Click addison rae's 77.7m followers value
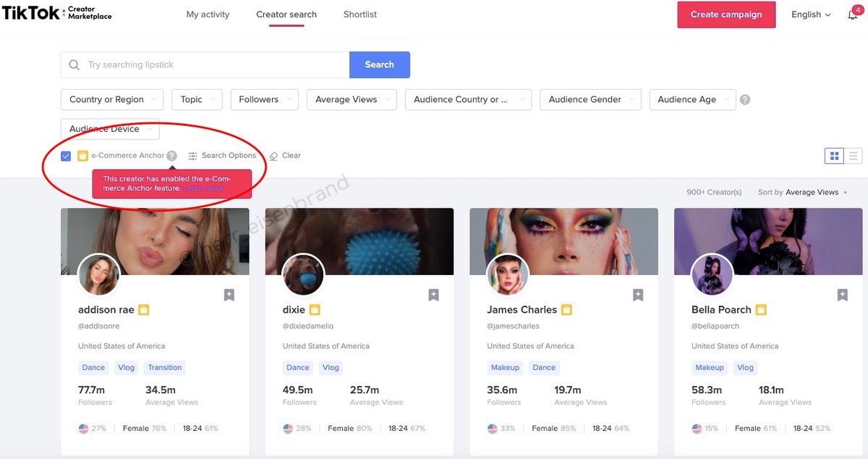Viewport: 868px width, 459px height. click(92, 390)
